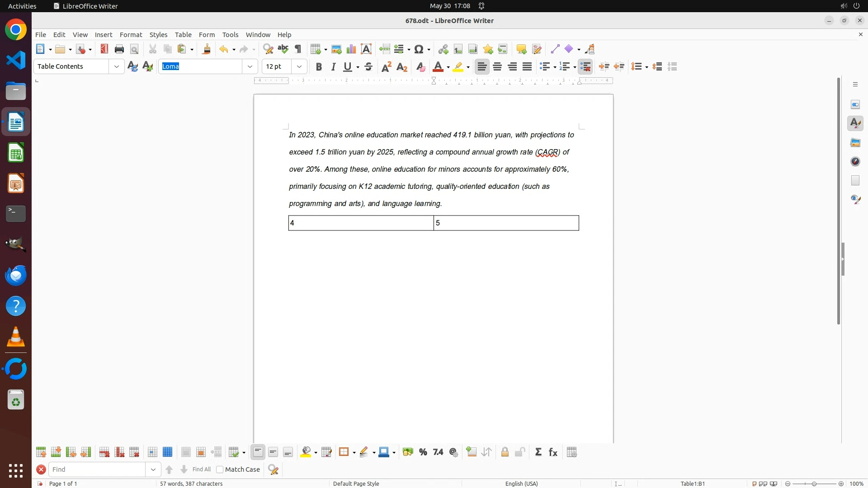Click the Clone Formatting paintbrush icon
Image resolution: width=868 pixels, height=488 pixels.
pos(207,49)
